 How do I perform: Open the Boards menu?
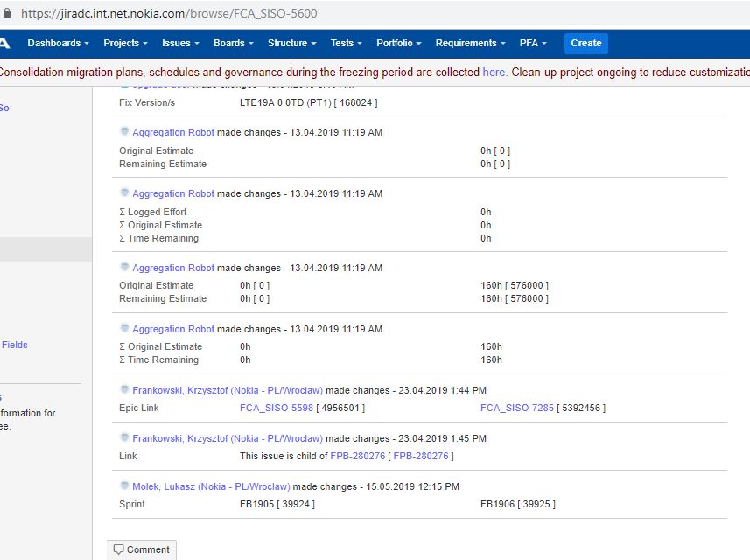pos(229,43)
